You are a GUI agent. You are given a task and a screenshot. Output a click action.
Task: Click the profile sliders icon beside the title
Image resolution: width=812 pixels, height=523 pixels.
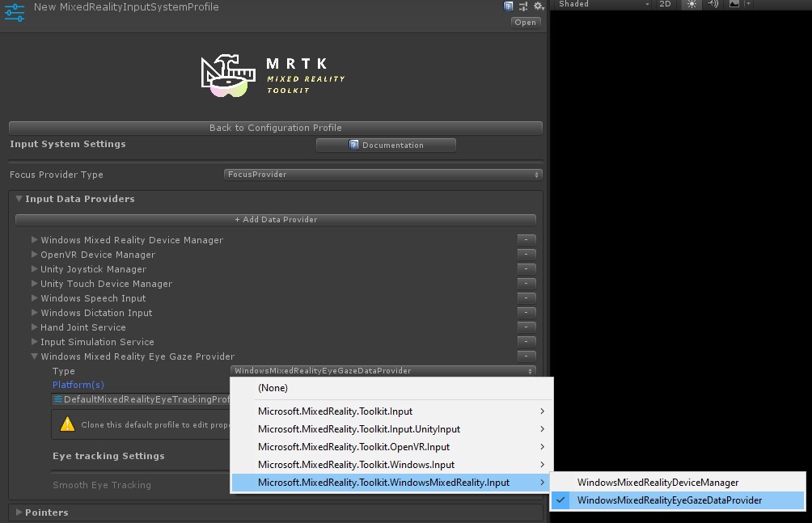14,12
